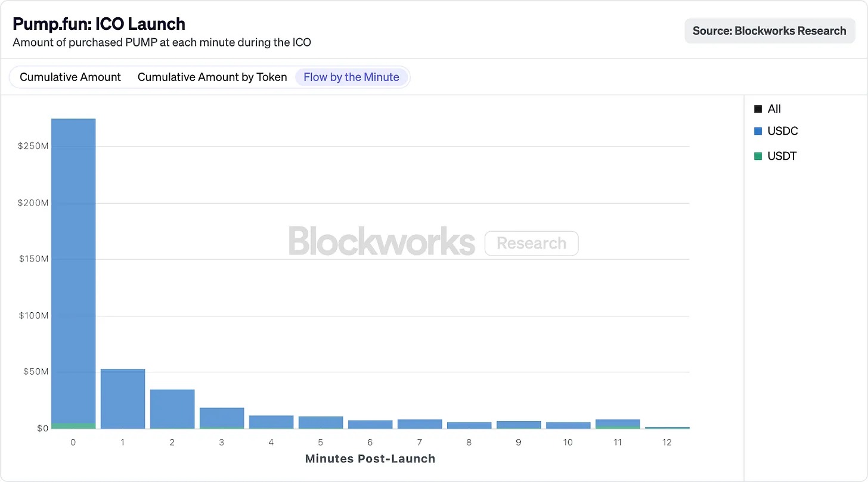Toggle the black All legend swatch
Screen dimensions: 868x482
click(758, 109)
